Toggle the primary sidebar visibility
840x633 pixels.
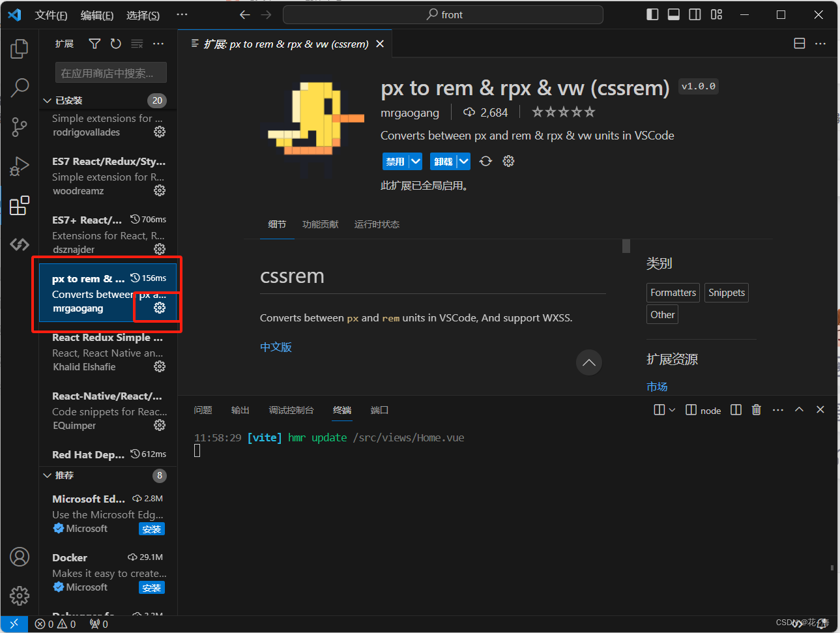coord(652,14)
